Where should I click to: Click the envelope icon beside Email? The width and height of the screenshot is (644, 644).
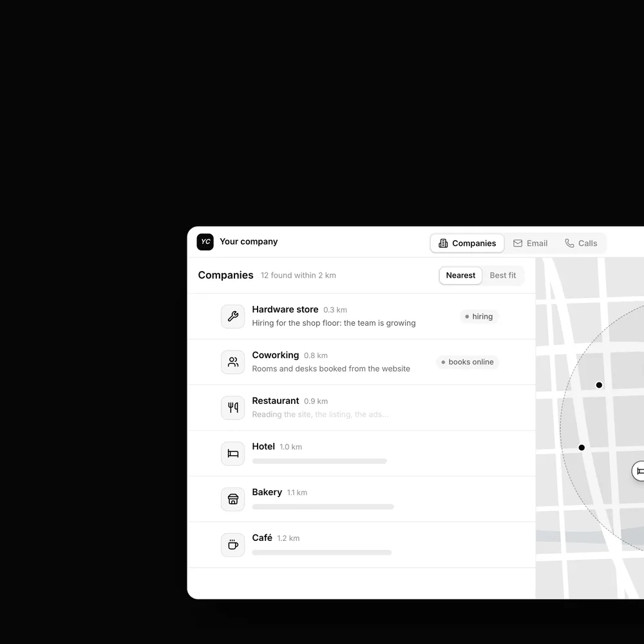(x=518, y=243)
